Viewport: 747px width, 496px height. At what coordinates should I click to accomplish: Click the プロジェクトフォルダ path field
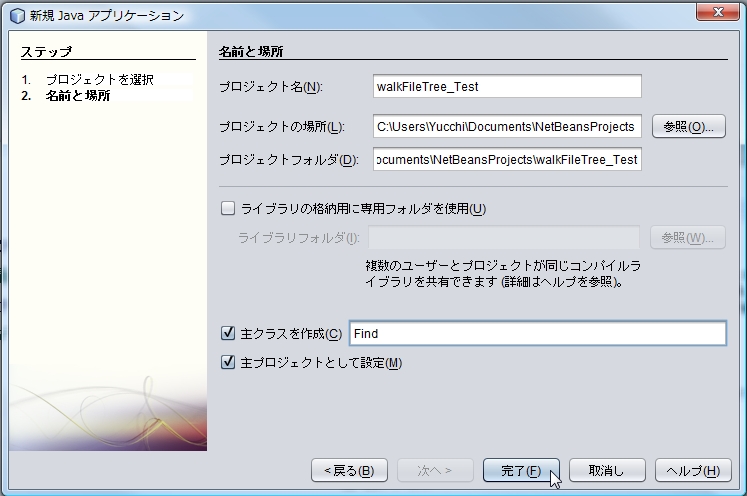point(506,160)
